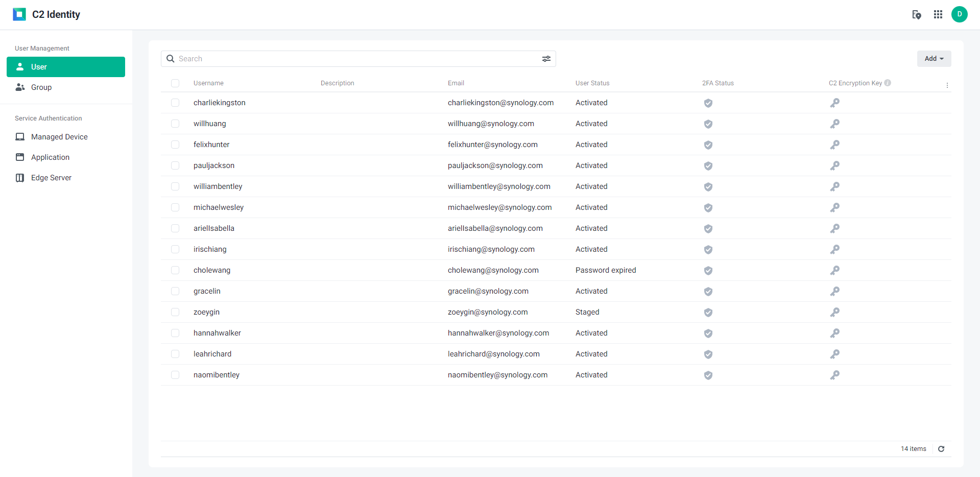Viewport: 980px width, 477px height.
Task: Focus the Search input field
Action: coord(357,59)
